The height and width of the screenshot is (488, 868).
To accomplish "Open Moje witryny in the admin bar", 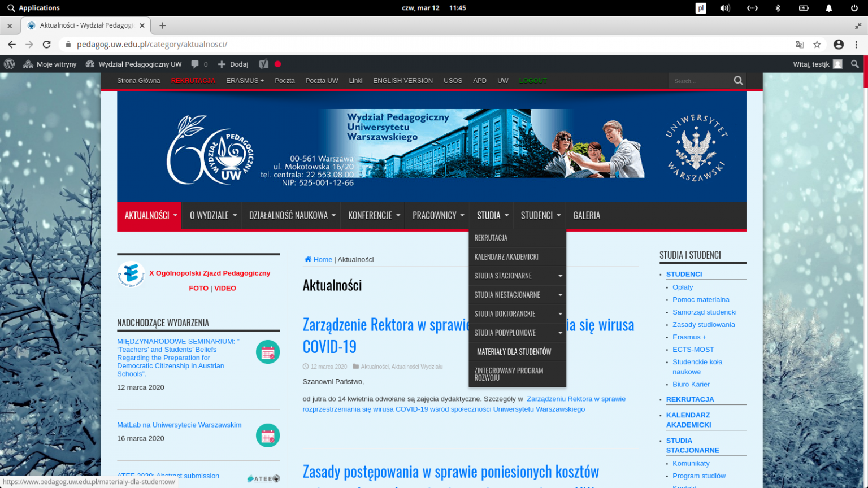I will [50, 64].
